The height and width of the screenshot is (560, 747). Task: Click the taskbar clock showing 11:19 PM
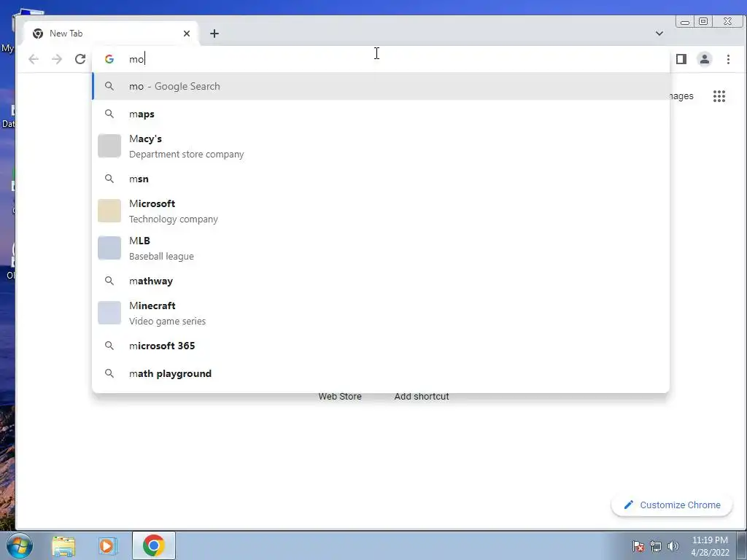point(710,545)
